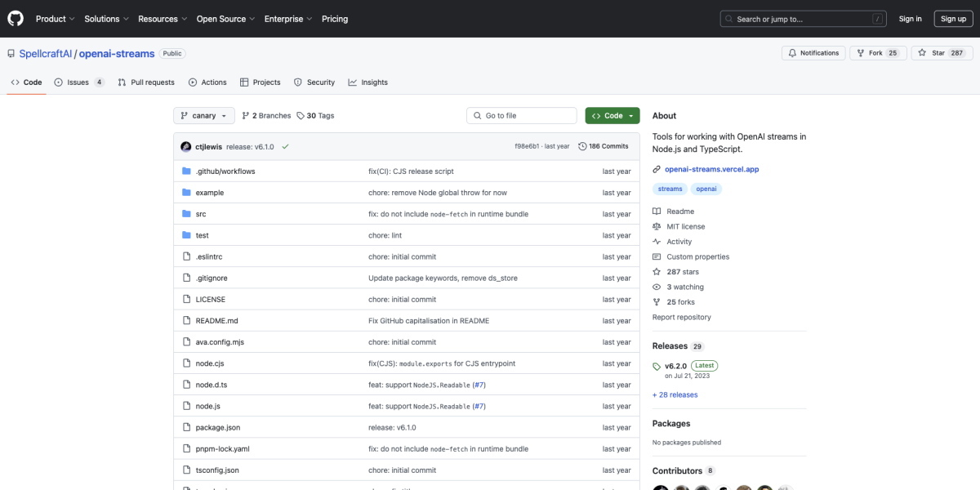Click ctjlewis's avatar on the commit row
Image resolution: width=980 pixels, height=490 pixels.
185,146
